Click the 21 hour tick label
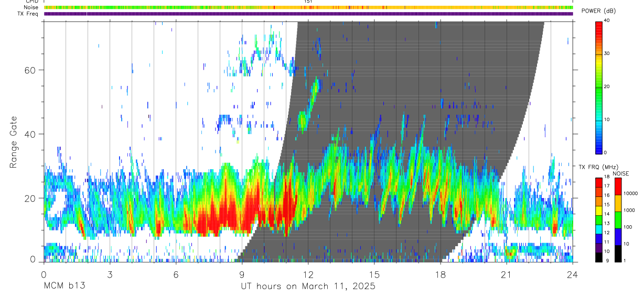 pyautogui.click(x=507, y=274)
